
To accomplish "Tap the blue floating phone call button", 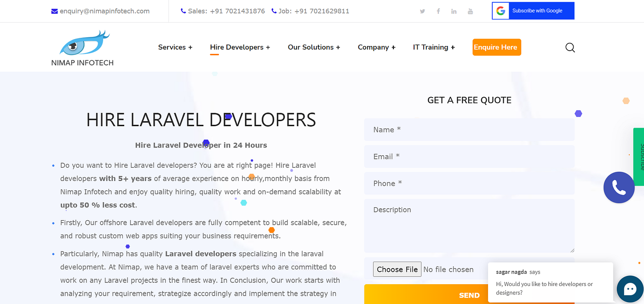I will (619, 187).
